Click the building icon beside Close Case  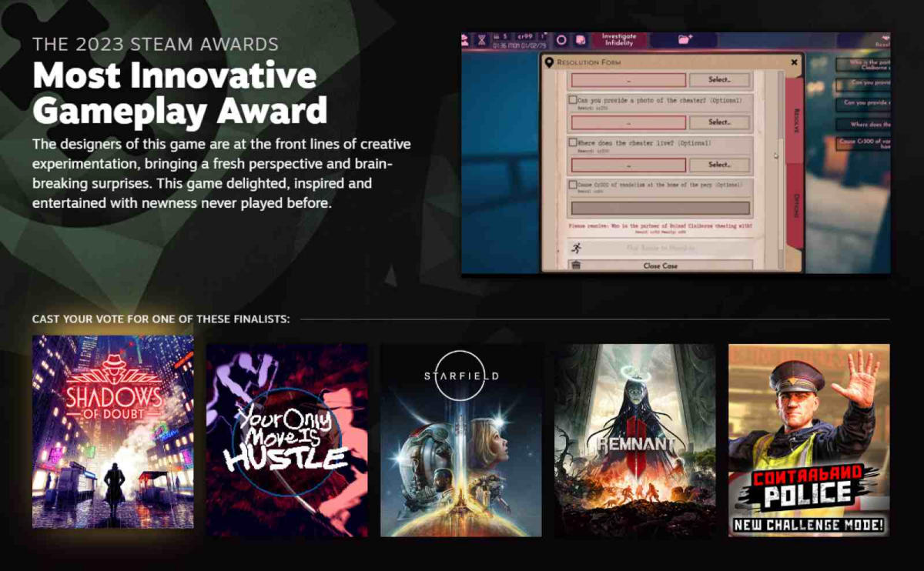[x=575, y=265]
